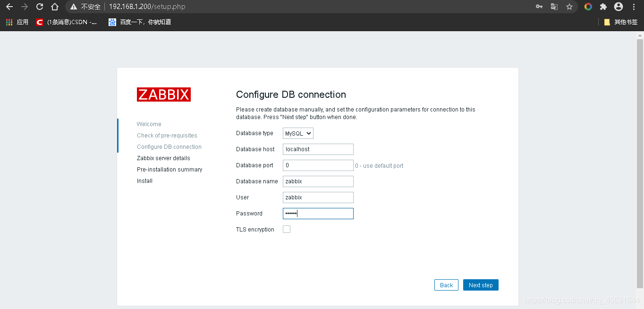Open saved passwords key icon
This screenshot has height=309, width=644.
click(x=539, y=7)
